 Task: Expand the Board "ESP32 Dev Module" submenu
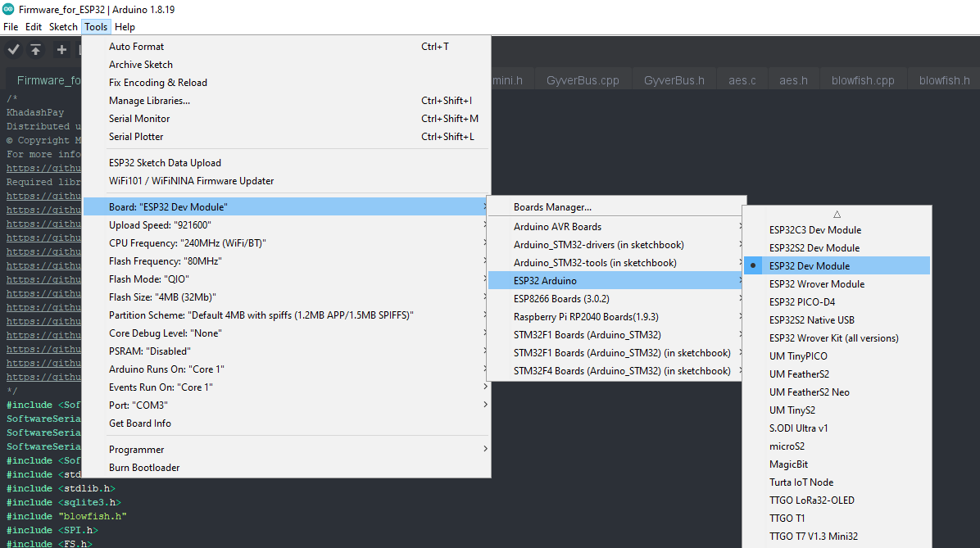point(287,206)
